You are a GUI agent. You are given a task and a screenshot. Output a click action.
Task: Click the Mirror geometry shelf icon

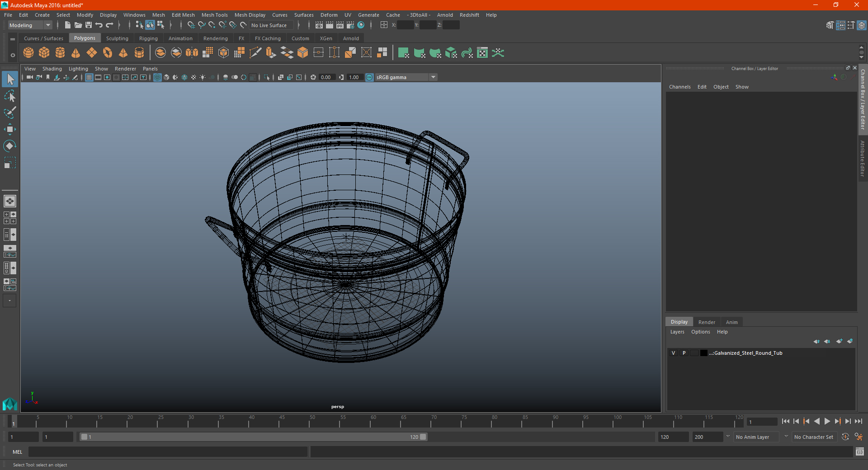[x=192, y=53]
